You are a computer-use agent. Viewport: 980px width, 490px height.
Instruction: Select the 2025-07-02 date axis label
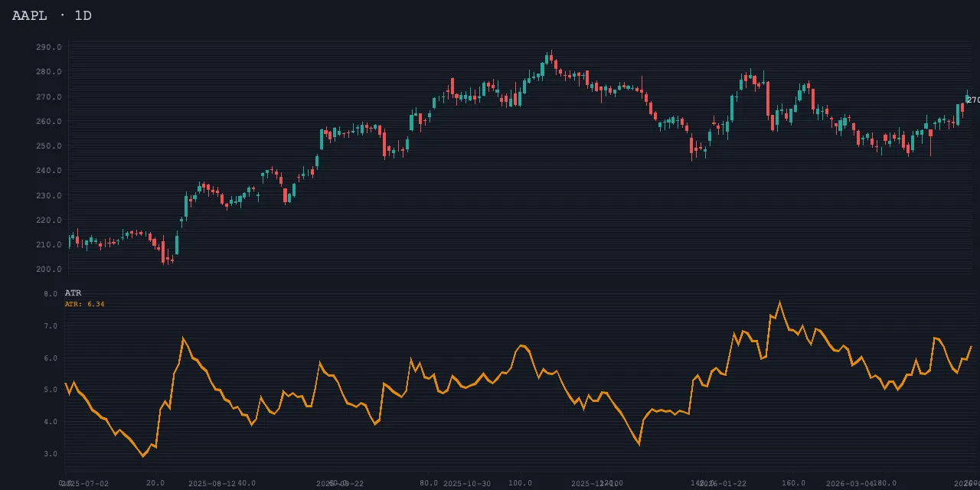click(86, 484)
